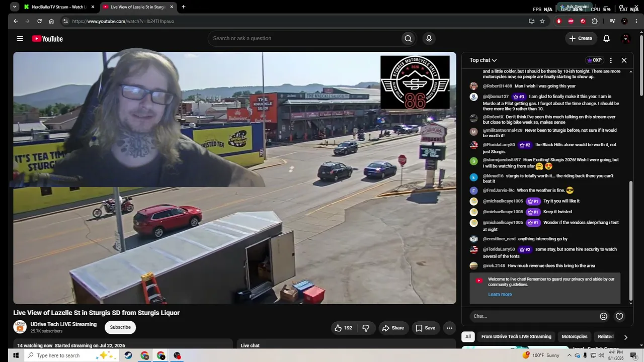Bookmark this page with the star icon

[x=542, y=21]
